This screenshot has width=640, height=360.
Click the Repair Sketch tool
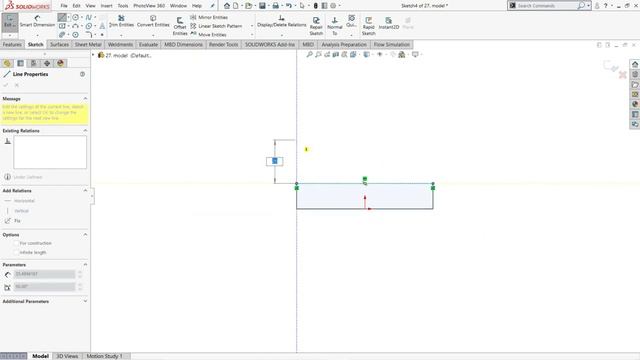[316, 27]
